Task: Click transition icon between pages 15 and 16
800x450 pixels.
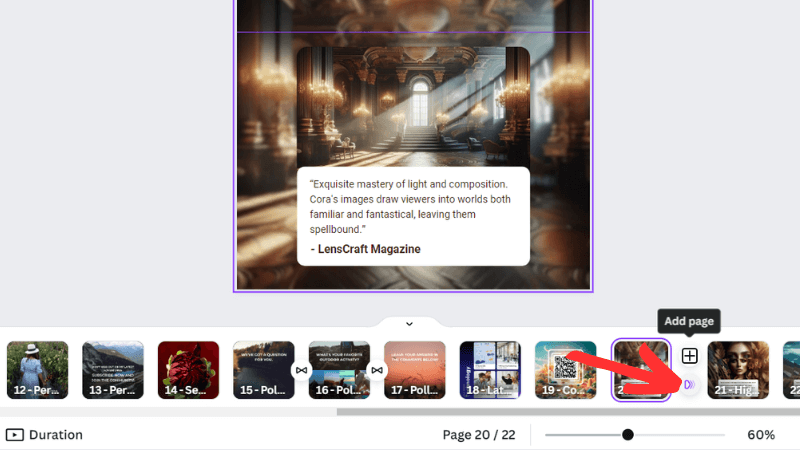Action: click(301, 370)
